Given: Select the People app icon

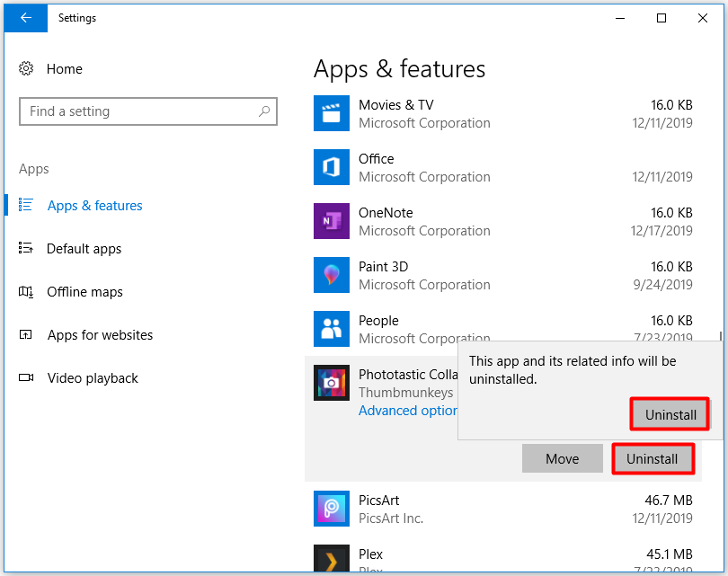Looking at the screenshot, I should [332, 329].
